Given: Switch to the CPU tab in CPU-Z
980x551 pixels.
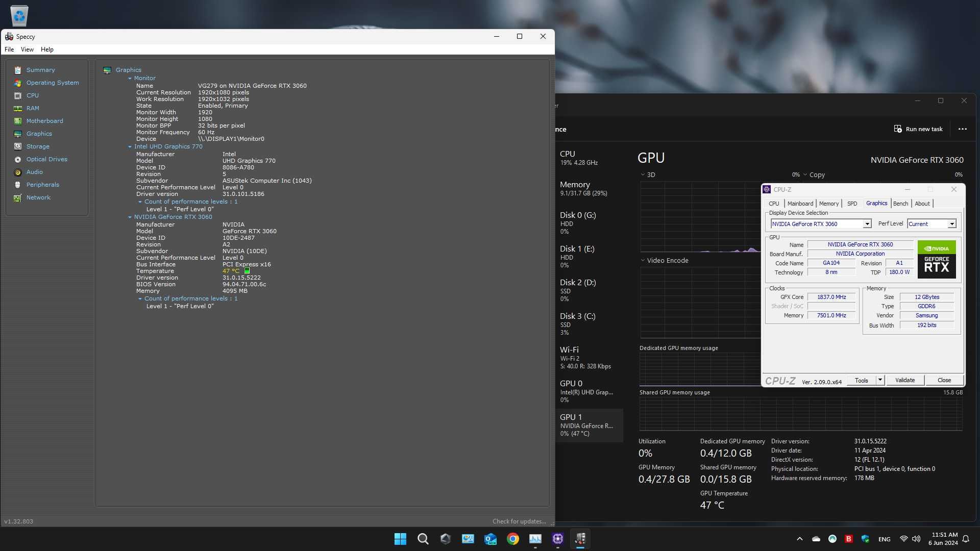Looking at the screenshot, I should click(x=774, y=204).
